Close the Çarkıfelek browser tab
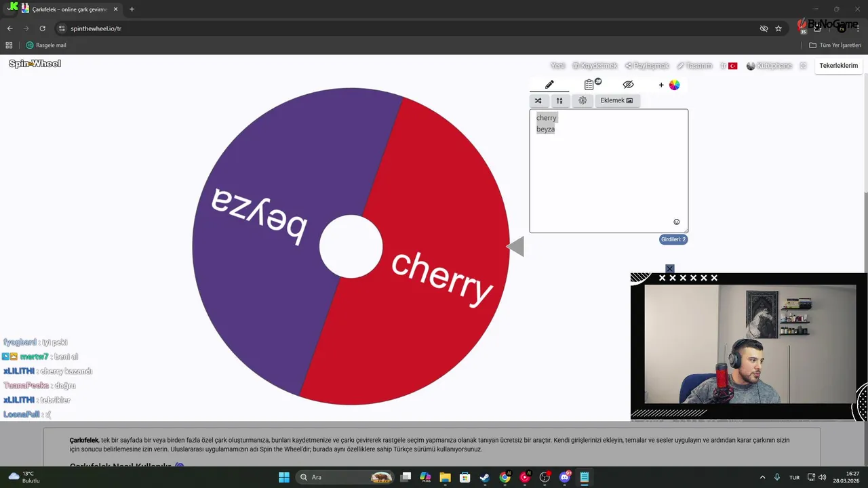 115,9
